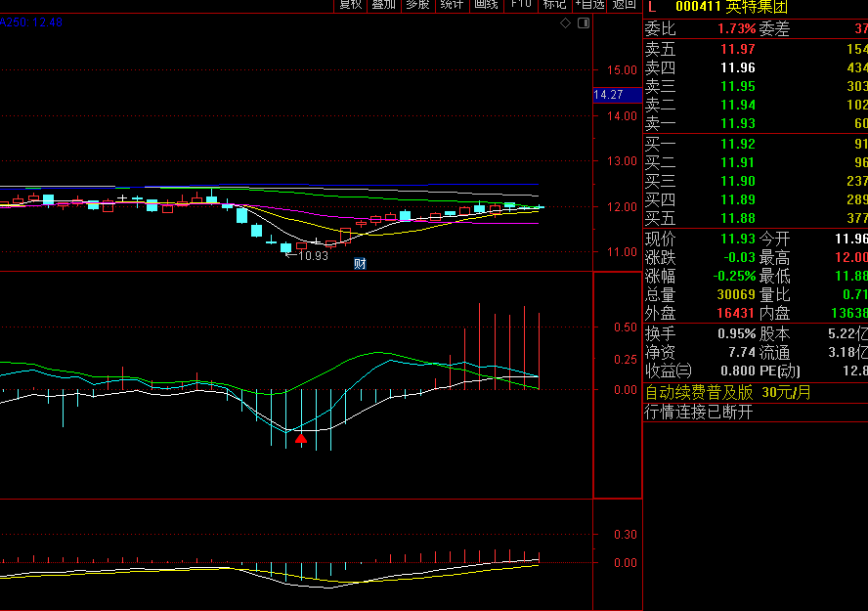Click the blue 财 marker under the candlesticks

[360, 263]
